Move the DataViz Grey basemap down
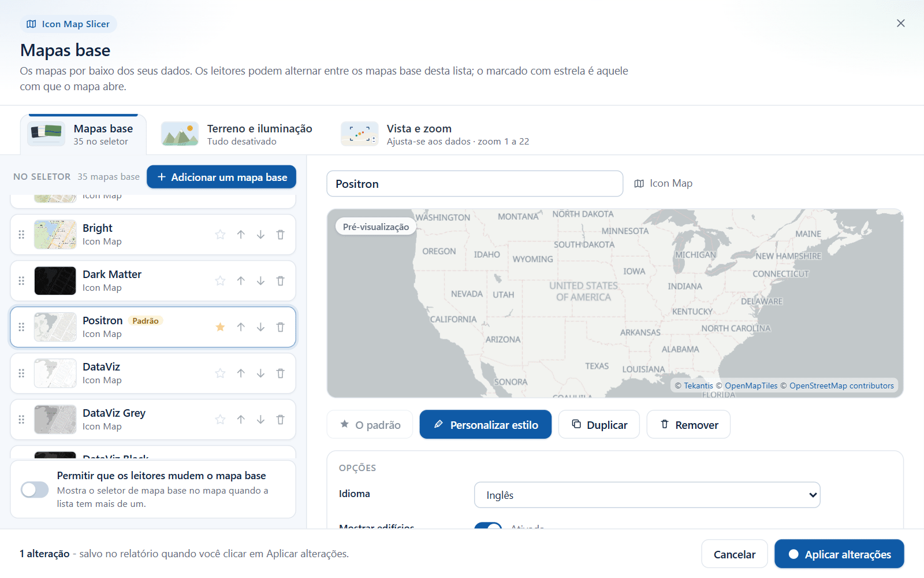The image size is (924, 578). (x=260, y=420)
